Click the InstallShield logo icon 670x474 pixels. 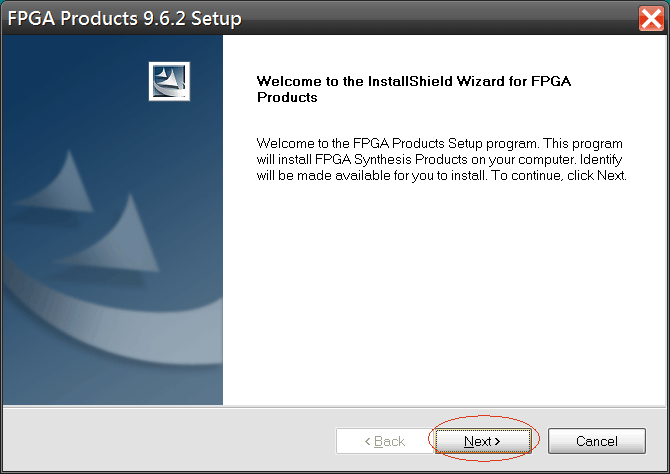coord(169,81)
